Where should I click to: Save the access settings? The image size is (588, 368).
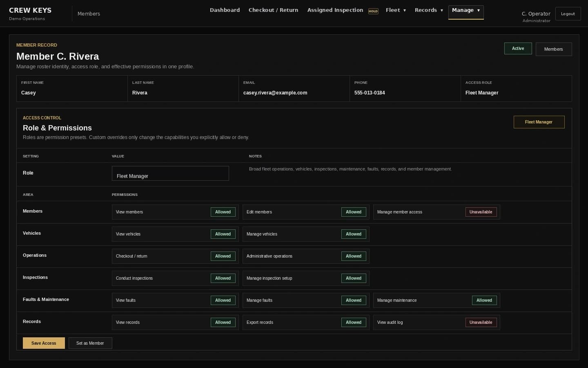44,343
